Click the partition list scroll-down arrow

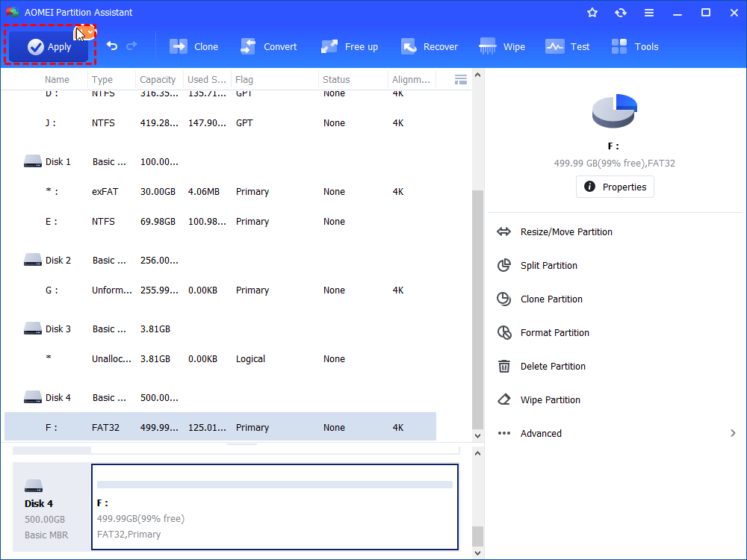point(477,436)
